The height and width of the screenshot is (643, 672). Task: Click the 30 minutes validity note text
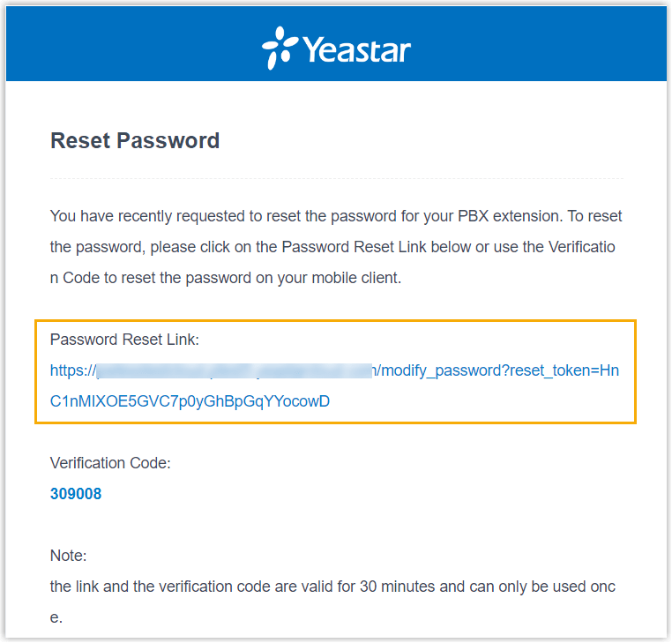tap(332, 587)
